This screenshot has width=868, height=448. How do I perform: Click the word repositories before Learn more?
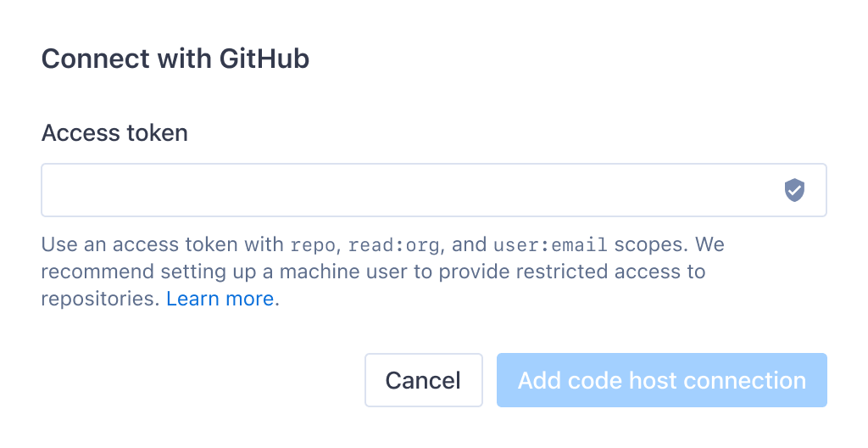tap(100, 299)
